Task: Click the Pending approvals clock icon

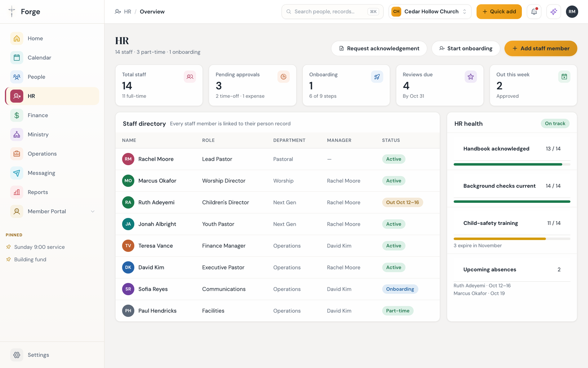Action: (283, 76)
